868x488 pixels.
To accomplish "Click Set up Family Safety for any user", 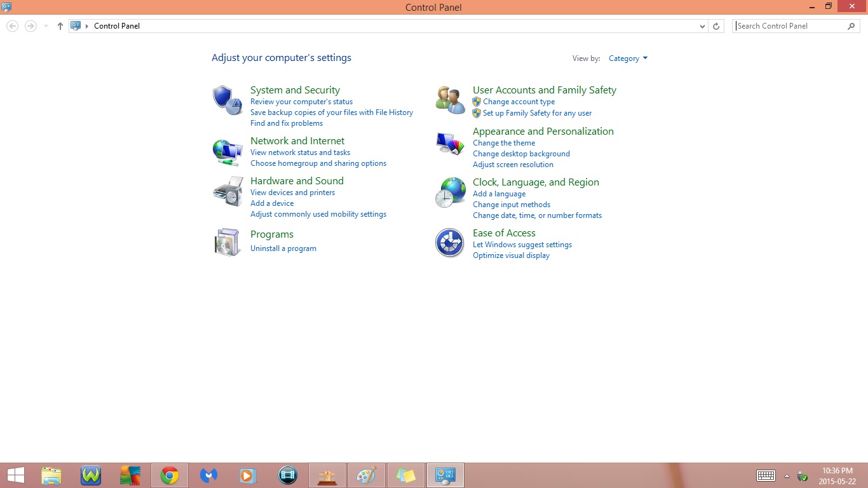I will [x=537, y=113].
